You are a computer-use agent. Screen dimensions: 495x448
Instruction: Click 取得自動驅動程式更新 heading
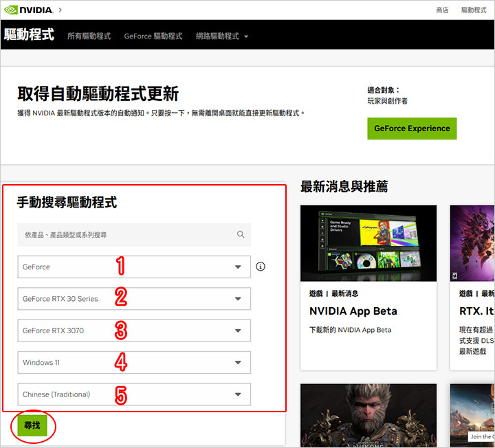(x=98, y=93)
